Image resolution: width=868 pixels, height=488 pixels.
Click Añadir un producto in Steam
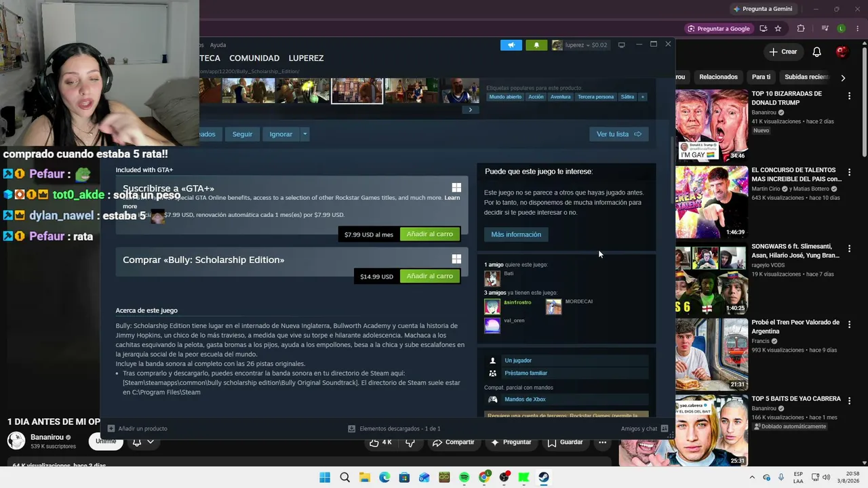(138, 429)
